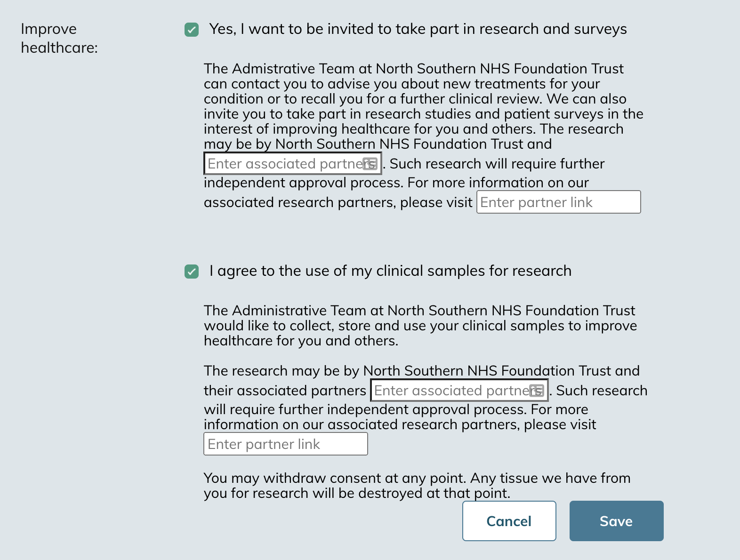Viewport: 740px width, 560px height.
Task: Click the text 'Such research will require further' in the first section
Action: (x=497, y=164)
